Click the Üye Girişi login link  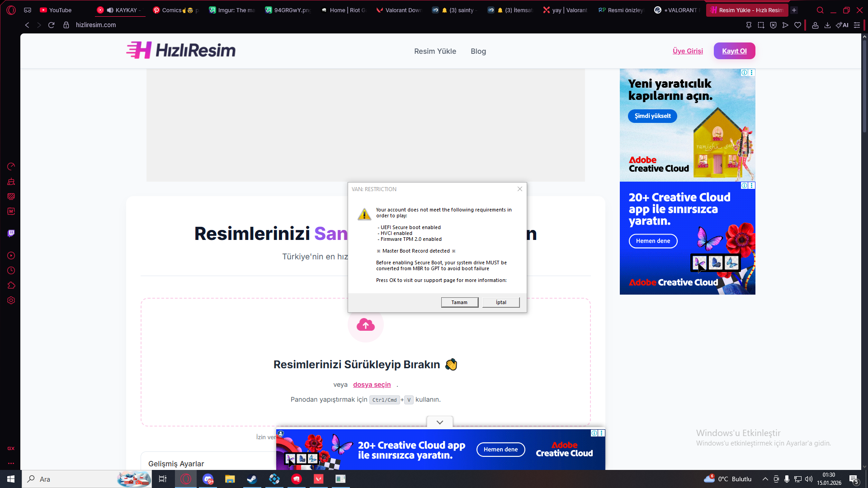pyautogui.click(x=688, y=51)
